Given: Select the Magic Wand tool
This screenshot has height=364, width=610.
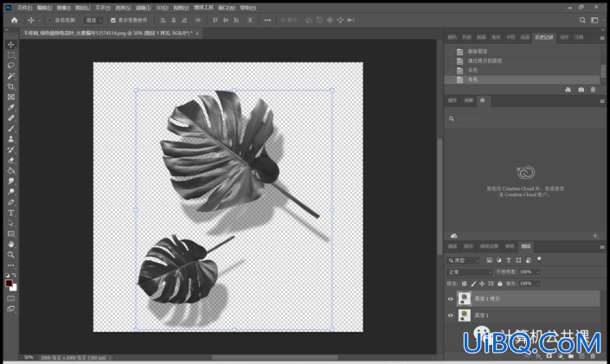Looking at the screenshot, I should [11, 76].
